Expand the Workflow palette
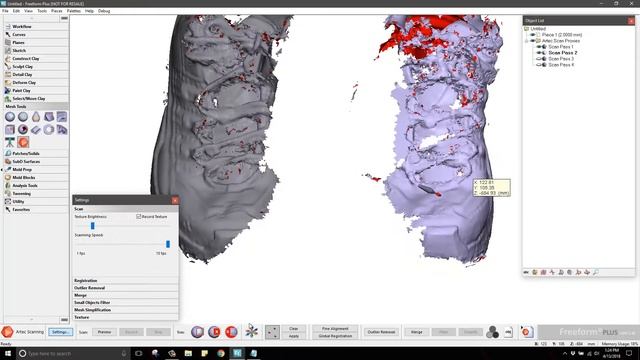The image size is (640, 360). pos(36,27)
